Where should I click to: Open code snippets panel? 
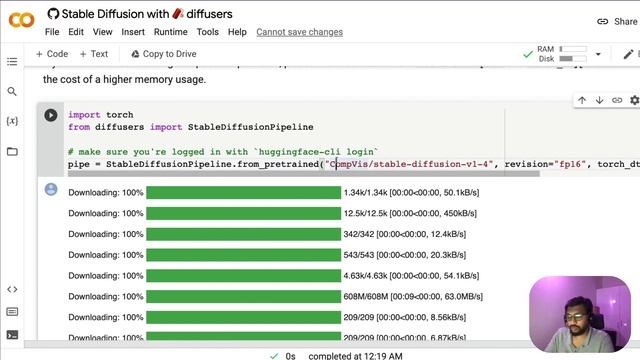coord(12,289)
